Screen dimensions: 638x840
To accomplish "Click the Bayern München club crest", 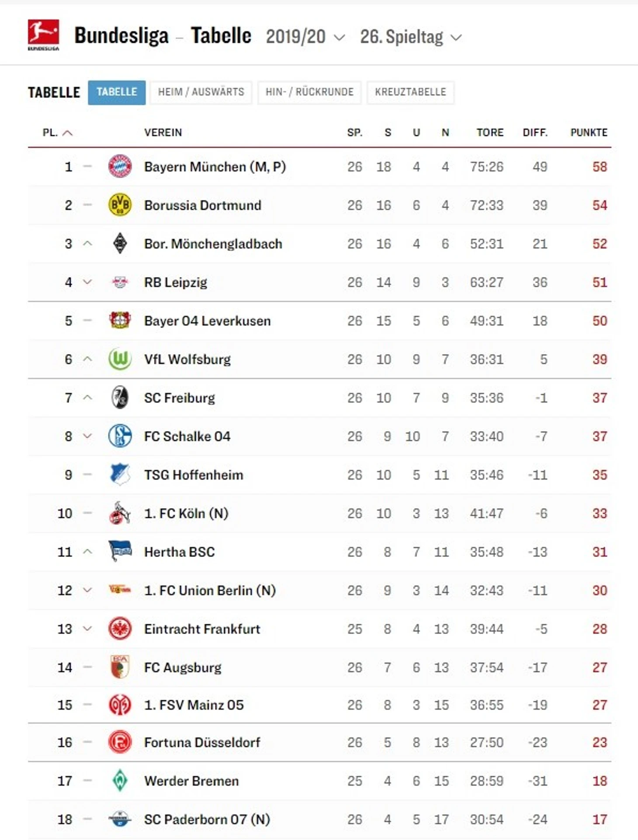I will [120, 166].
